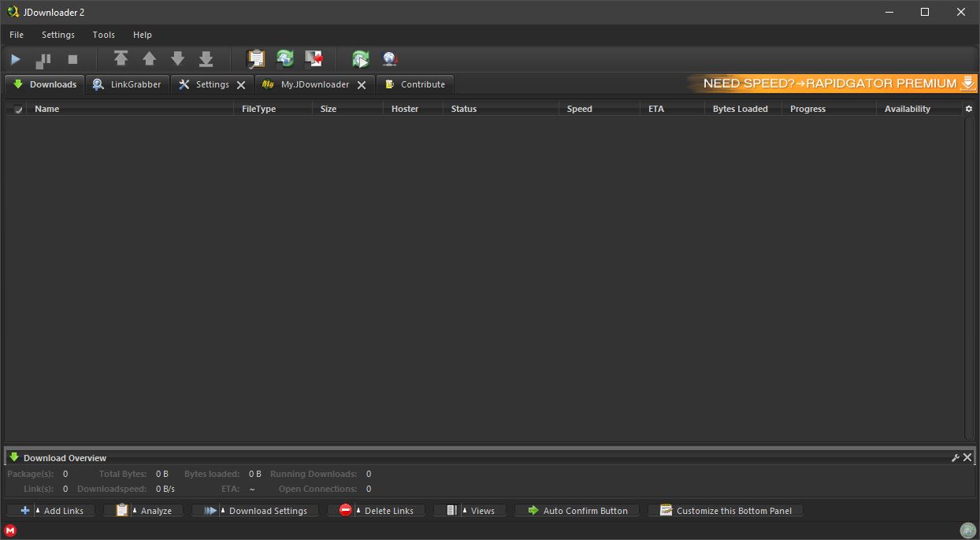Toggle the icon with the red arrow
Viewport: 980px width, 540px height.
pos(314,59)
